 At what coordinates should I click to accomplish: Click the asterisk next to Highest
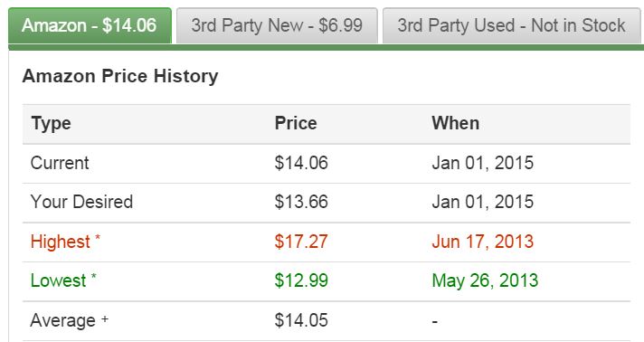click(x=98, y=237)
